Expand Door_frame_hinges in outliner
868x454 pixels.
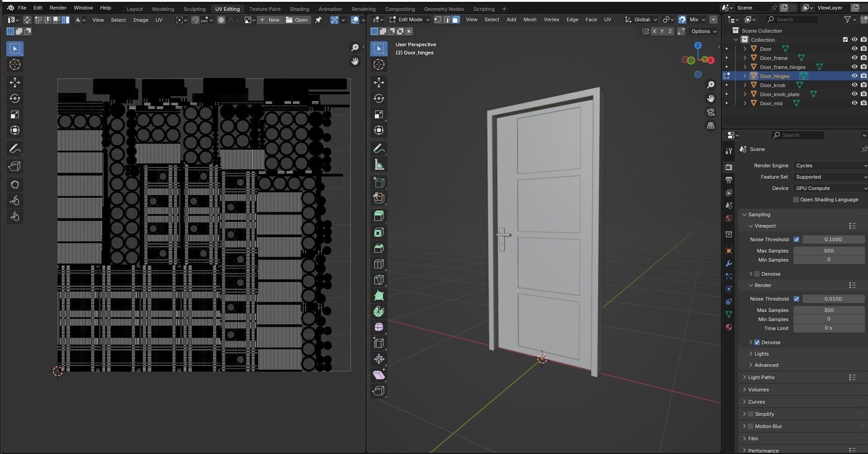click(x=745, y=67)
